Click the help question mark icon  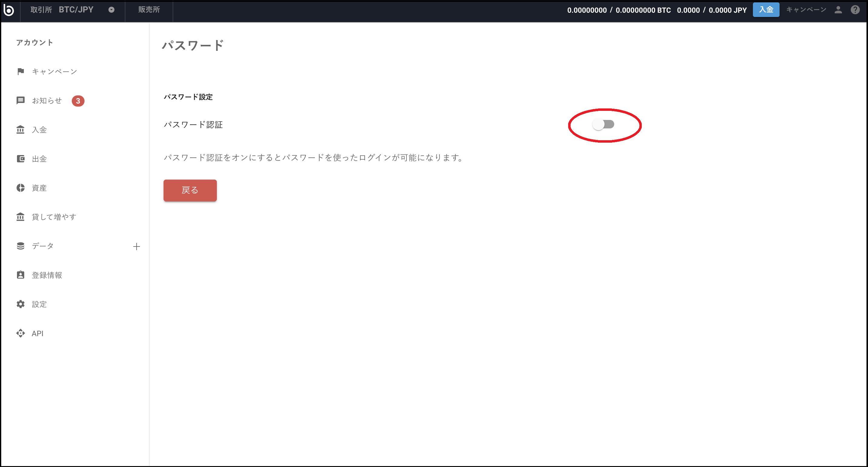(855, 10)
